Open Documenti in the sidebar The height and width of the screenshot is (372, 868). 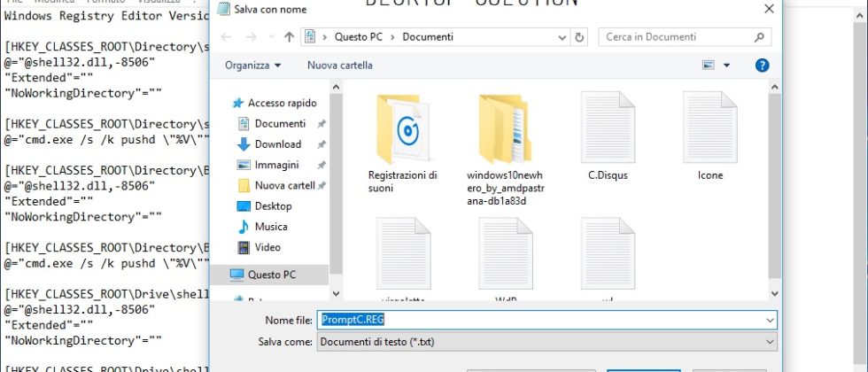(x=280, y=123)
